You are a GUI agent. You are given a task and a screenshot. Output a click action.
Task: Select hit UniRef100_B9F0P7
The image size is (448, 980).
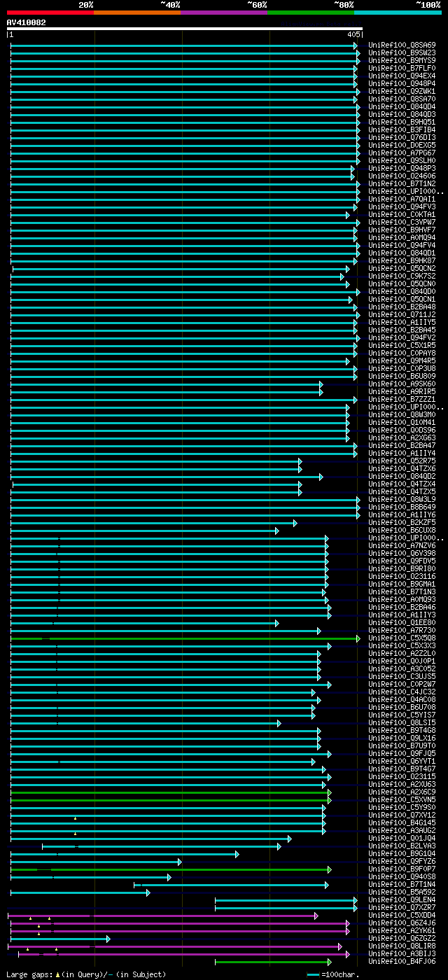(x=402, y=869)
